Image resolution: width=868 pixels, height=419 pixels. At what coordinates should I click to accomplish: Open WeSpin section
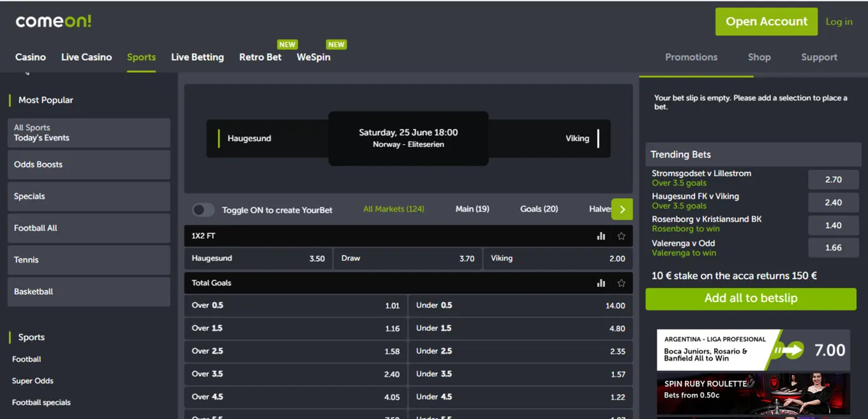click(313, 57)
